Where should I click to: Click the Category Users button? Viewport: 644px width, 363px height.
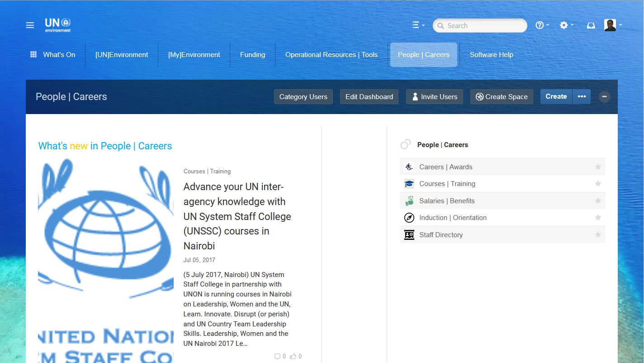303,97
